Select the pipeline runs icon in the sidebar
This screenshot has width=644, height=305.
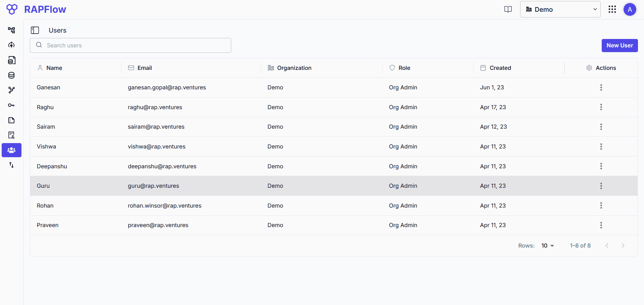click(x=11, y=45)
